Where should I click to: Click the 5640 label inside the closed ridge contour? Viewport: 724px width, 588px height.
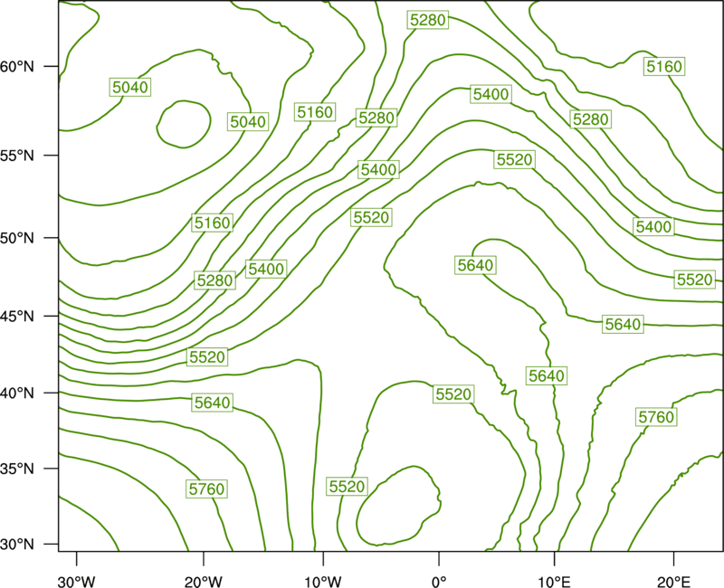[476, 265]
